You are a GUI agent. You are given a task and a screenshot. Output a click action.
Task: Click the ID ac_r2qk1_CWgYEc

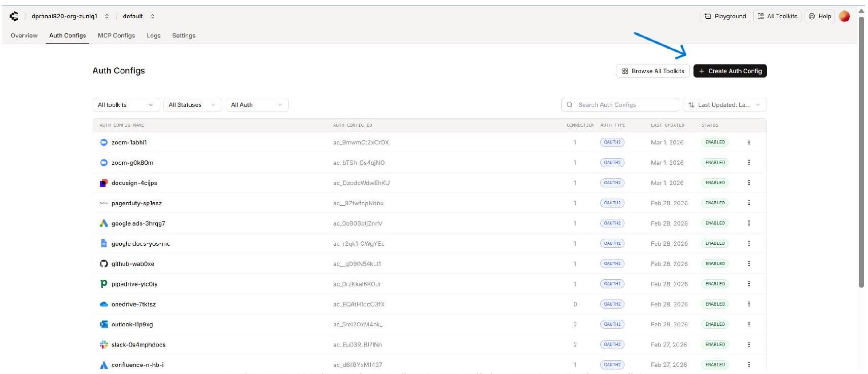click(359, 244)
